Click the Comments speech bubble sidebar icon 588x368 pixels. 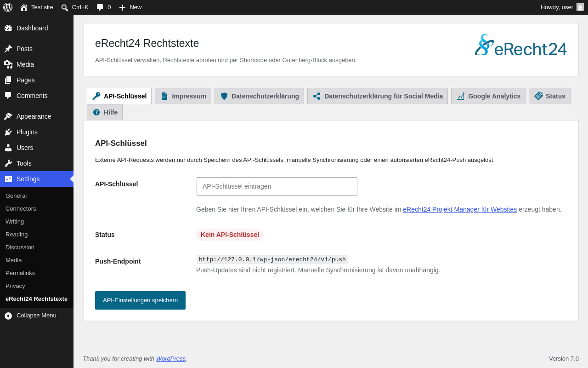pyautogui.click(x=8, y=96)
